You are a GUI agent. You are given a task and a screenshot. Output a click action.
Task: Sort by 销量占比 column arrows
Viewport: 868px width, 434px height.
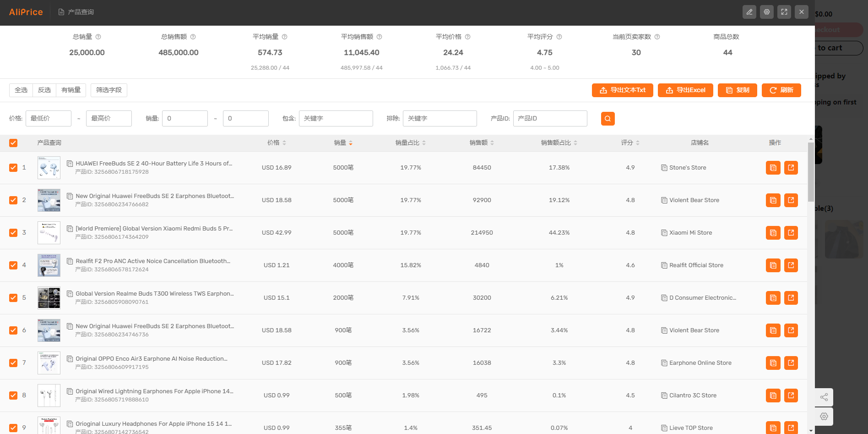point(424,143)
